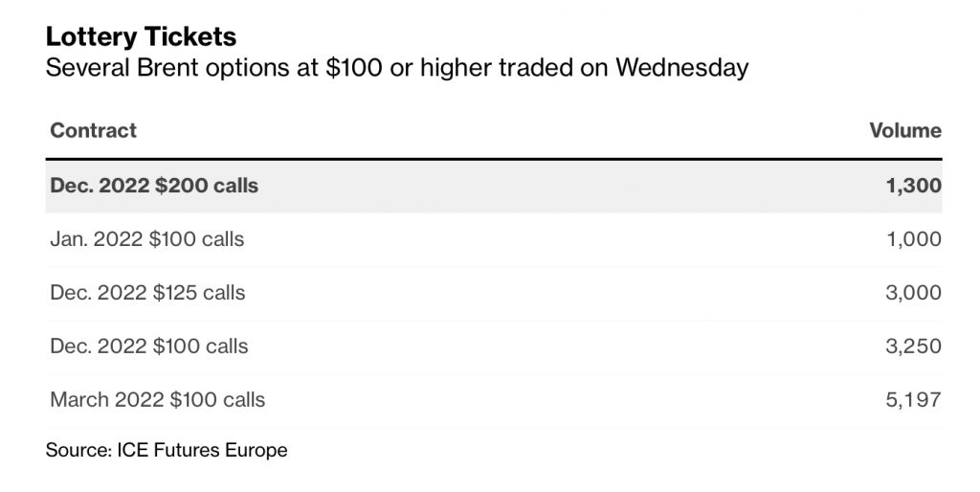Select the "Dec. 2022 $125 calls" contract
This screenshot has width=980, height=492.
(147, 293)
